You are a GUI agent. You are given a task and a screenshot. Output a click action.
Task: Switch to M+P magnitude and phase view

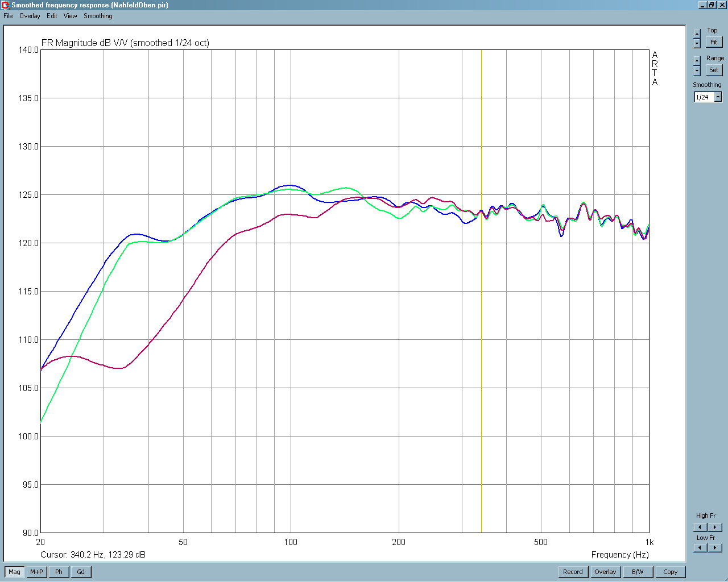coord(36,572)
